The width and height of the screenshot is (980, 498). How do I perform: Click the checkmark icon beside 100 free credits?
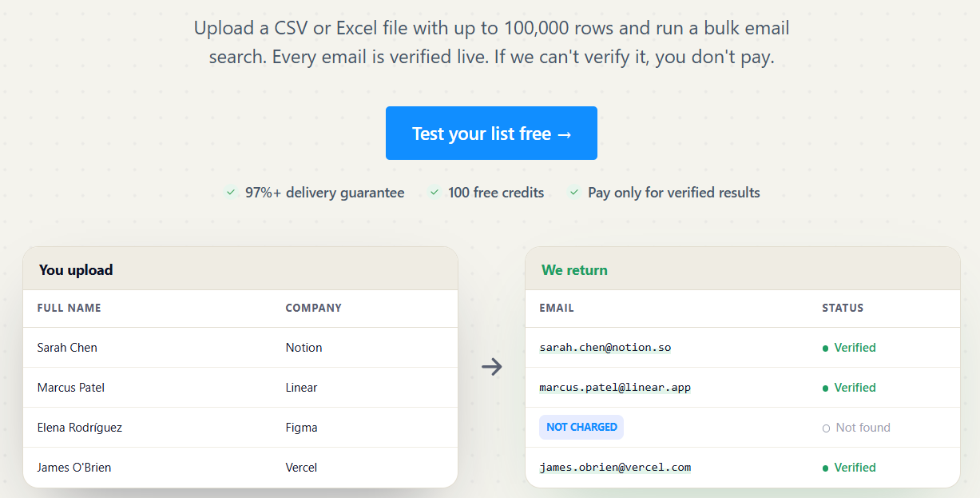(x=434, y=193)
